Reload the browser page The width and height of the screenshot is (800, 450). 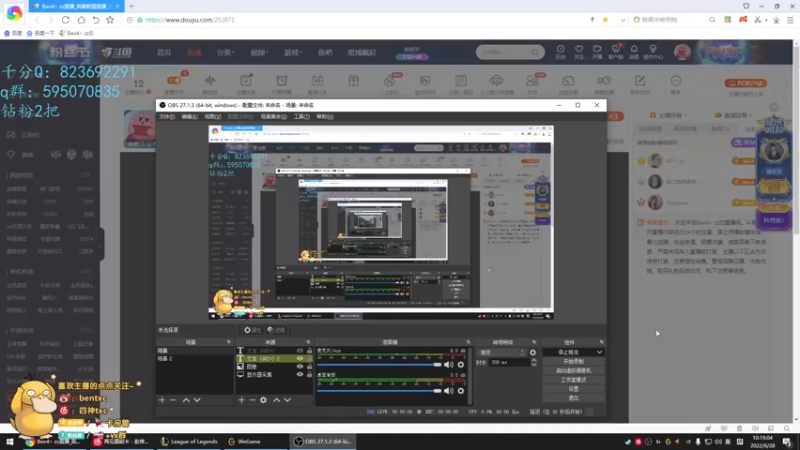click(x=65, y=20)
